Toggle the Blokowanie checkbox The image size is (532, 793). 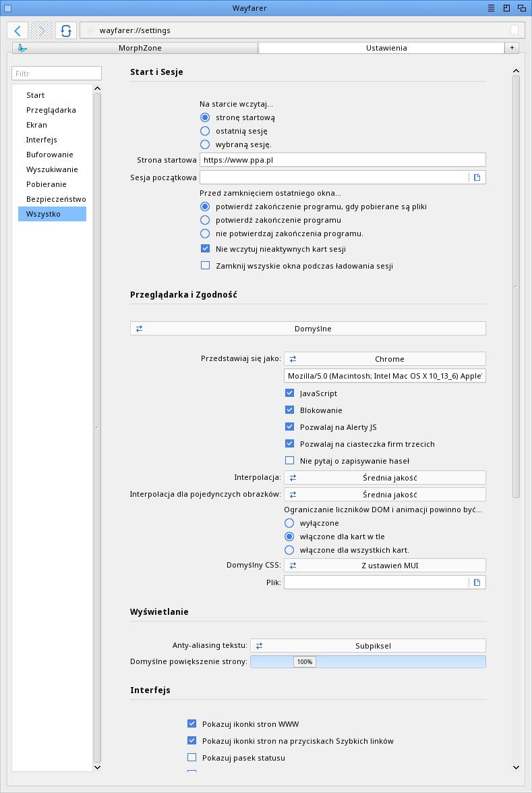coord(289,410)
